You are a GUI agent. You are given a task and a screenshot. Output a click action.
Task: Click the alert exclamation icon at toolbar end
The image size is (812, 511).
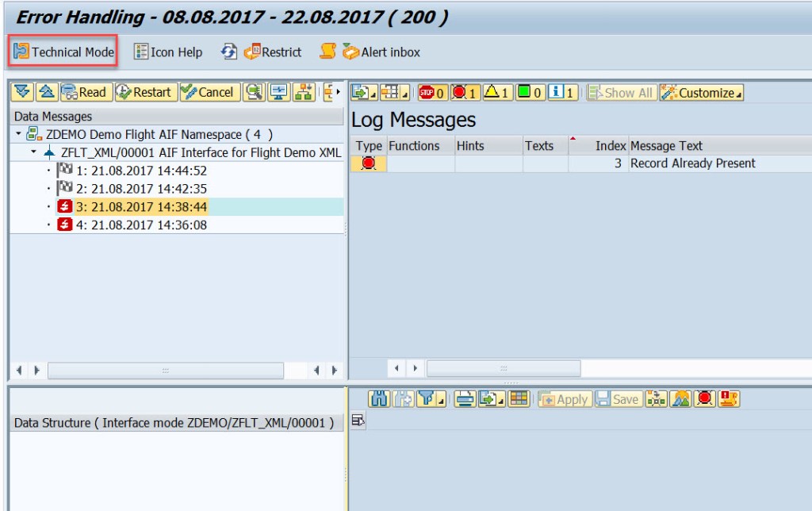pos(729,398)
